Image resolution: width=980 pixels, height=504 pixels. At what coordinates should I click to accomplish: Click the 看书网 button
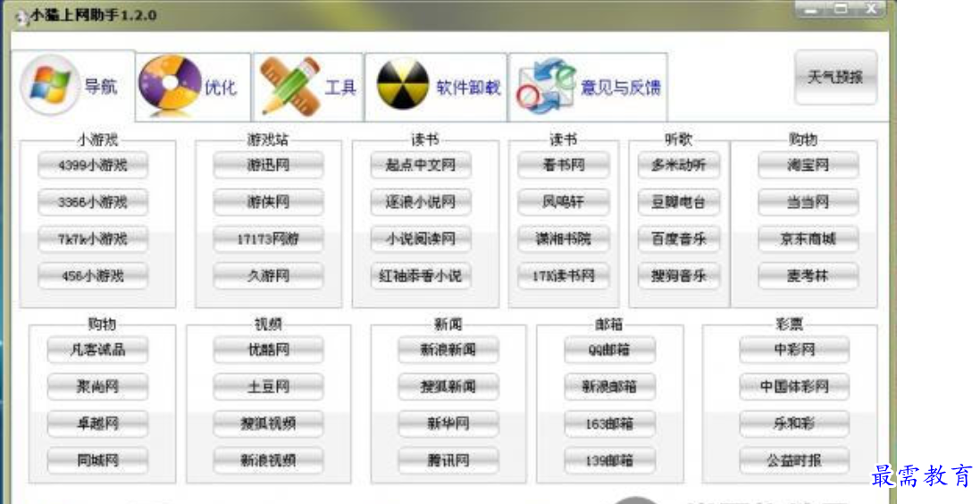563,165
